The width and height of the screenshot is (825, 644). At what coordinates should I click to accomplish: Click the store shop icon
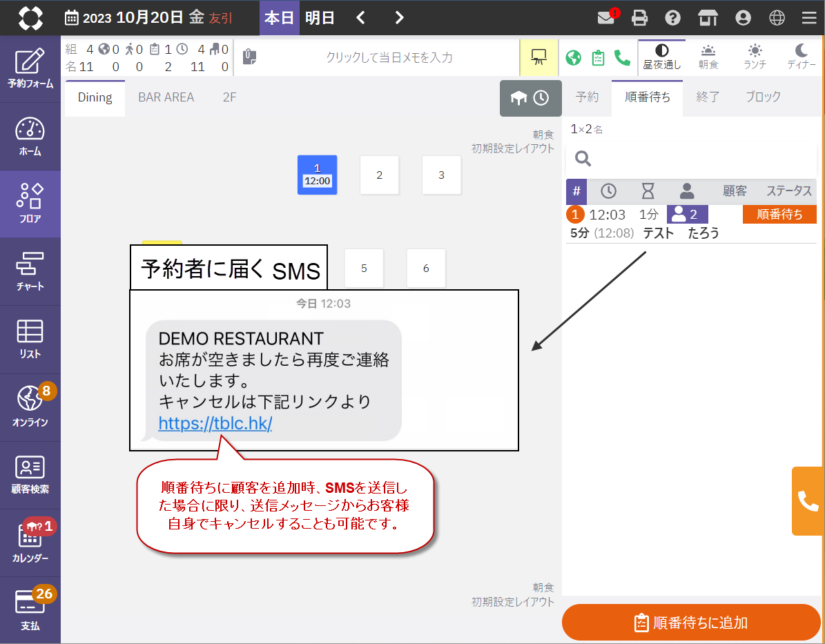coord(708,18)
